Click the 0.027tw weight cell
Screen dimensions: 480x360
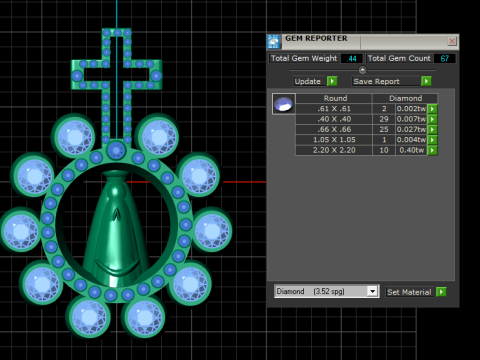pos(411,129)
